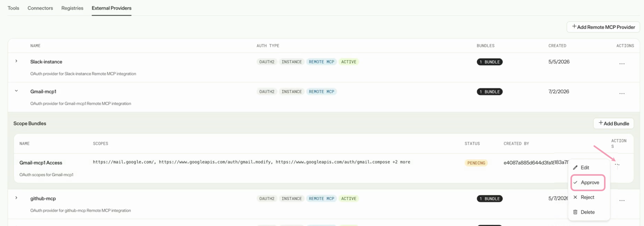
Task: Choose Reject in the bundle menu
Action: tap(589, 197)
